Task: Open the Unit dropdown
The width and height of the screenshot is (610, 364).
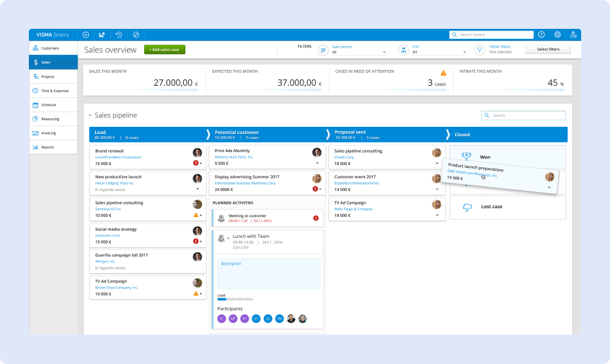Action: click(x=439, y=52)
